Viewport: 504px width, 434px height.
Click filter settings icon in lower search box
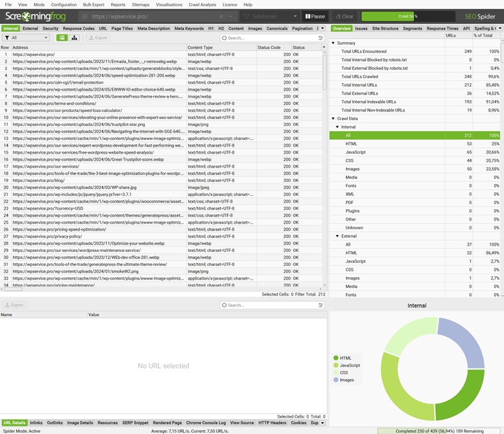pos(321,305)
